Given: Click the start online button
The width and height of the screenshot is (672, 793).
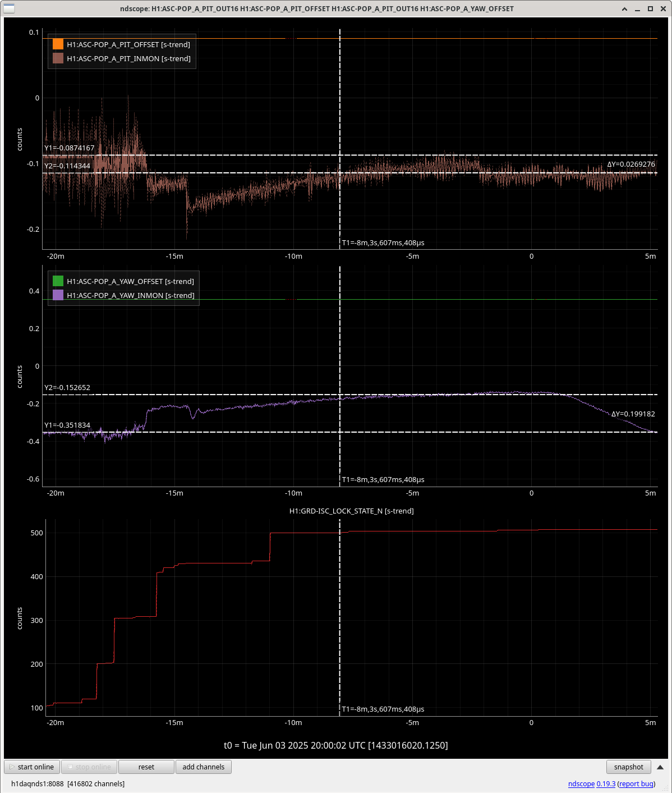Looking at the screenshot, I should click(x=33, y=767).
